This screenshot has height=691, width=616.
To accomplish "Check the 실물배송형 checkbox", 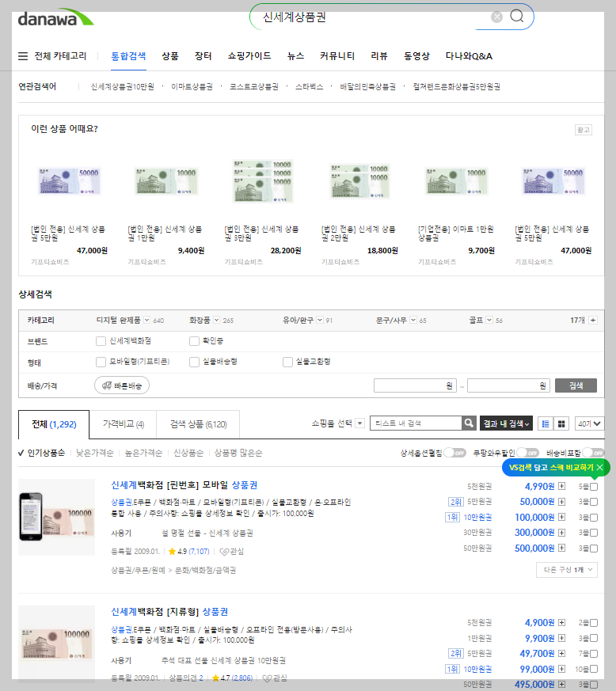I will tap(194, 362).
